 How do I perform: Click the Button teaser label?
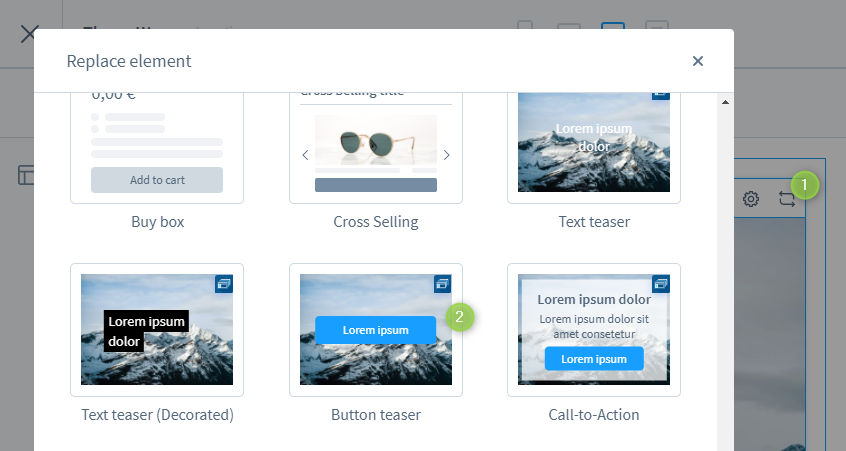pyautogui.click(x=376, y=415)
